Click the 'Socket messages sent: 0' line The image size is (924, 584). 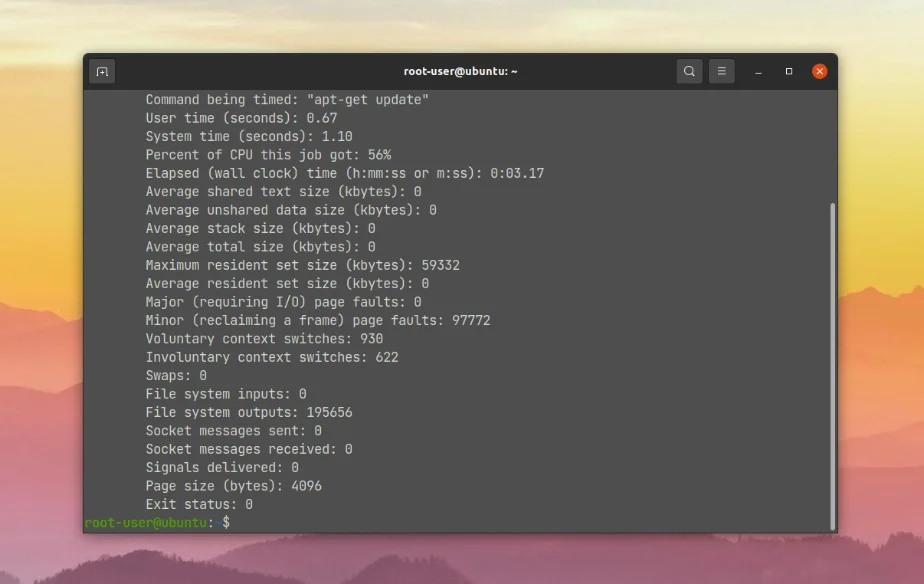tap(235, 430)
